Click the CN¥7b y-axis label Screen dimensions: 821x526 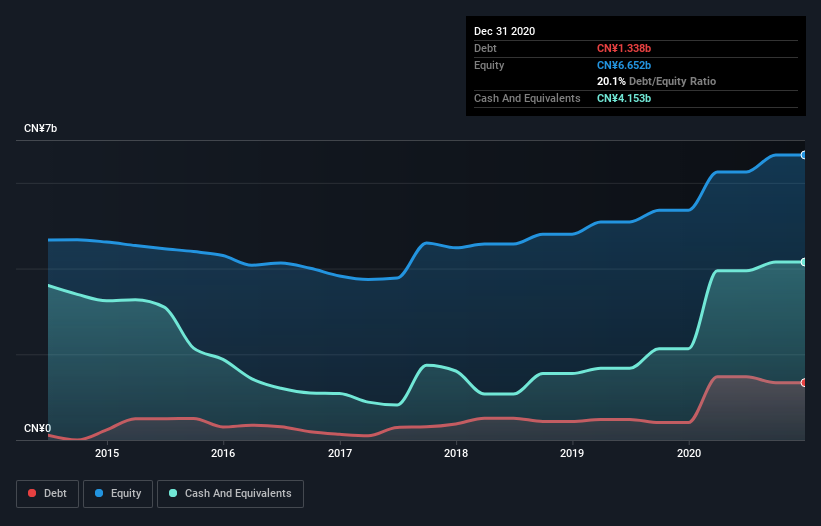click(x=40, y=128)
